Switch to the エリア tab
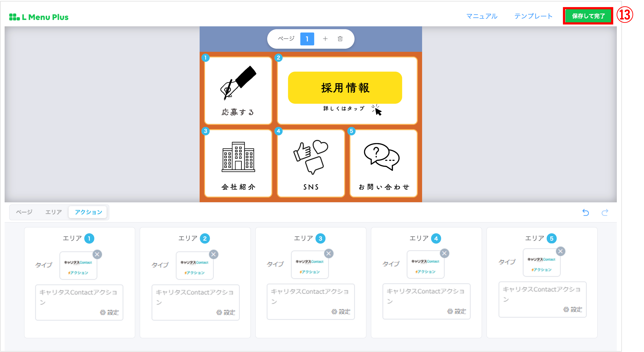Viewport: 644px width, 352px height. 54,212
